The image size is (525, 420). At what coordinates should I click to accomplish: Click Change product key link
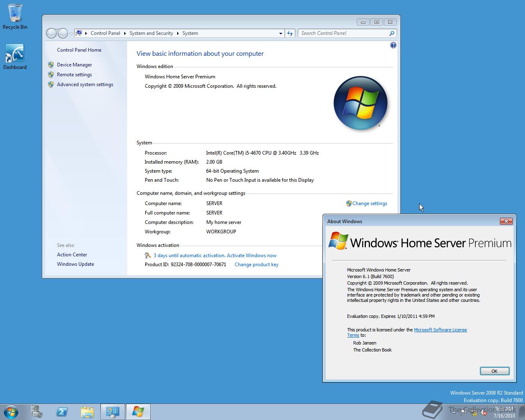[256, 265]
